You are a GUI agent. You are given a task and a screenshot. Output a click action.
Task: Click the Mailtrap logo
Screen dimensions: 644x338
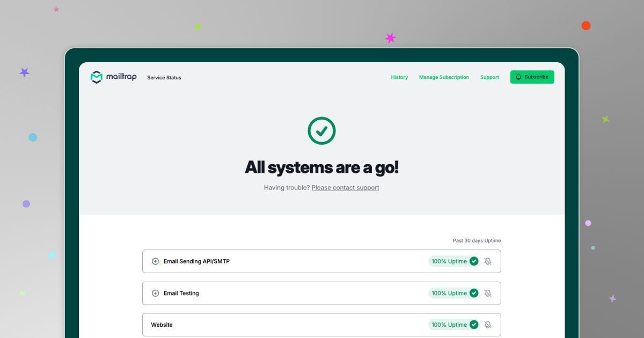coord(113,77)
